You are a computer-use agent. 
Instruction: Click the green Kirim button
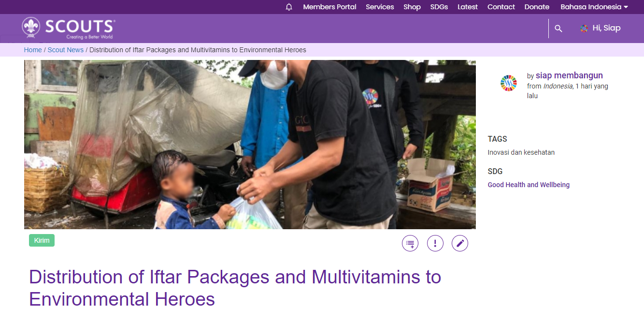(x=42, y=240)
